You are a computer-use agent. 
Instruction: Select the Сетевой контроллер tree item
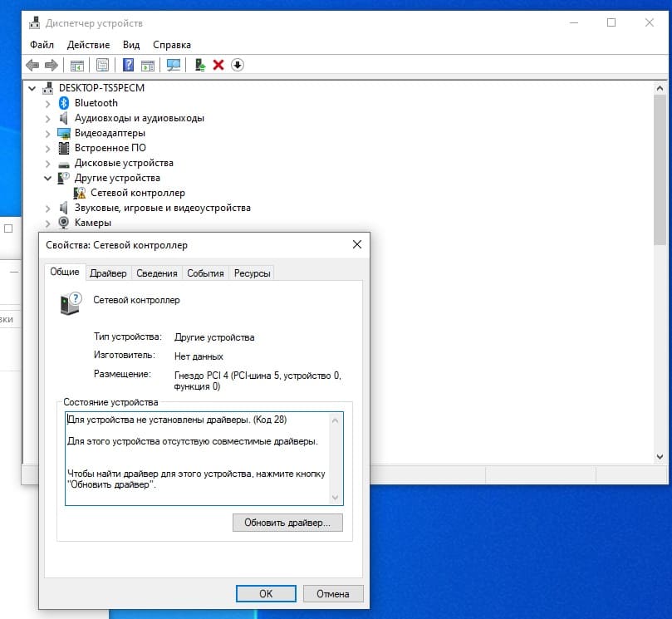(138, 194)
